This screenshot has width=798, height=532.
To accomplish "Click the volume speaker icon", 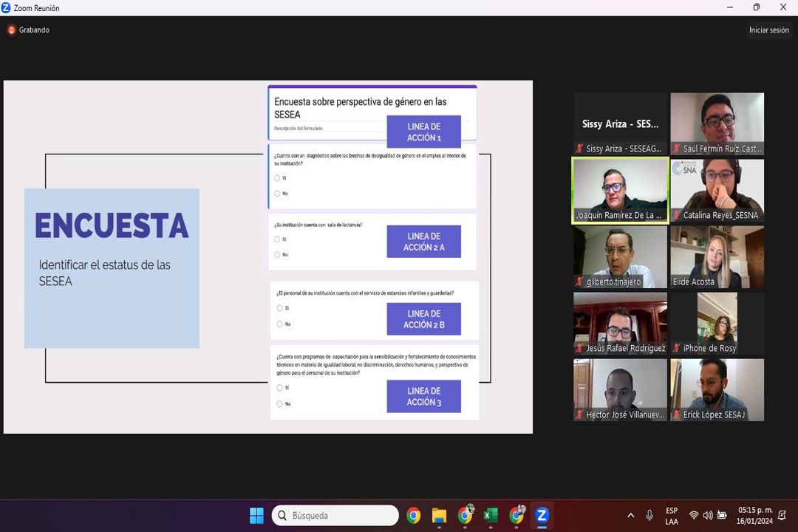I will (x=707, y=516).
